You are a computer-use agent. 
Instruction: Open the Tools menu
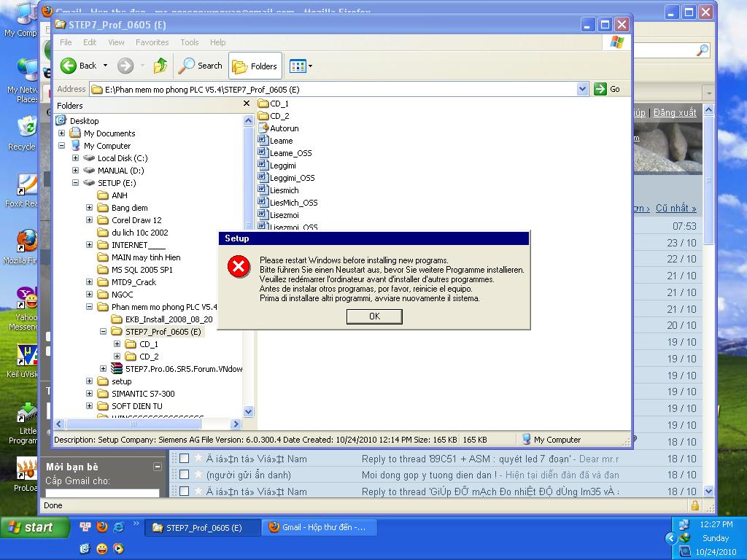[x=189, y=42]
